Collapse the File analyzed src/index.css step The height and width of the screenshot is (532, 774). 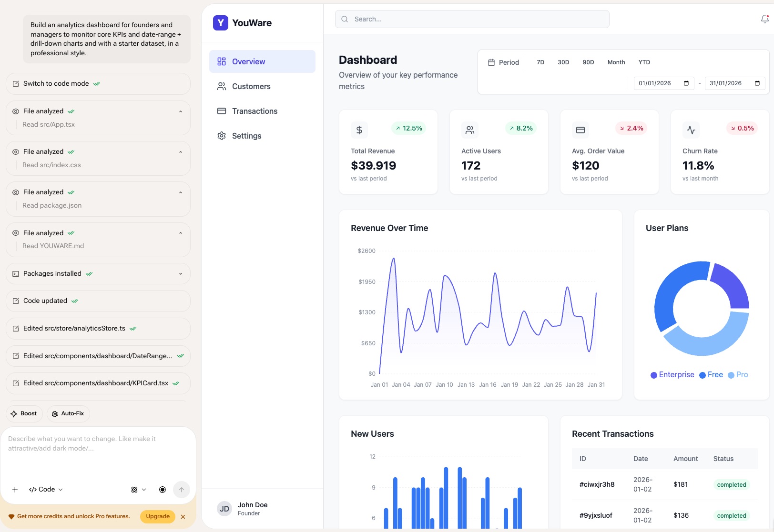point(181,152)
